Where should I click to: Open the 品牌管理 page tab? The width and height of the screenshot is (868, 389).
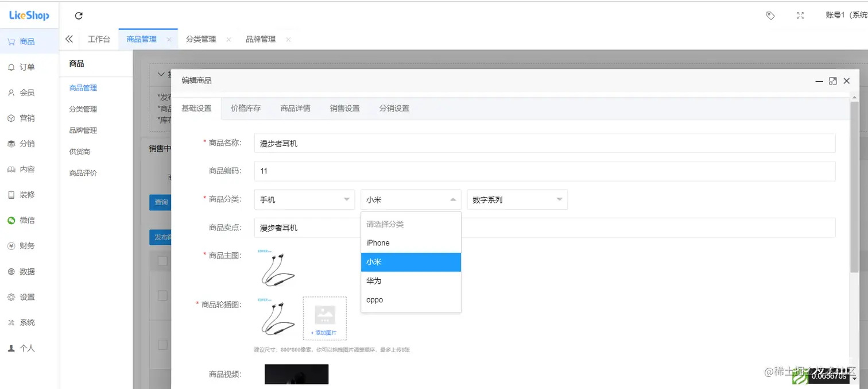[x=261, y=39]
